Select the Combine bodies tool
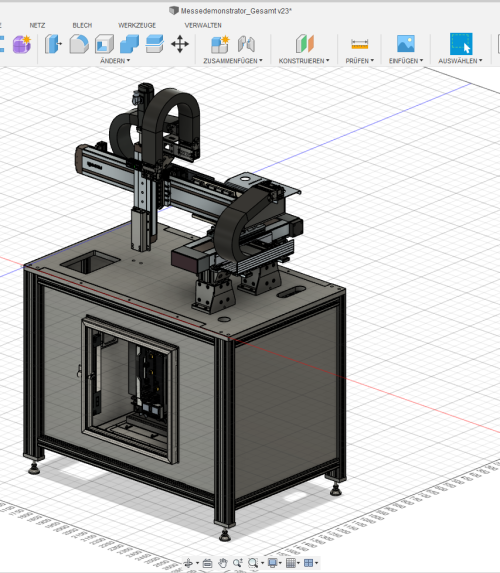 click(x=129, y=44)
